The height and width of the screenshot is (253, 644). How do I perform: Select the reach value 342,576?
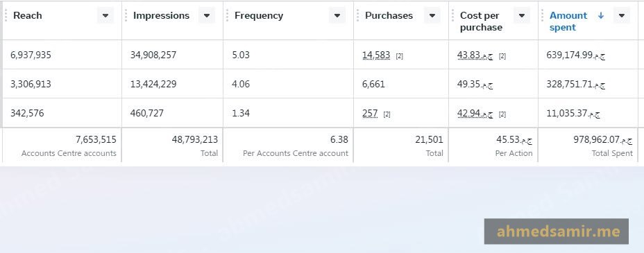[27, 113]
